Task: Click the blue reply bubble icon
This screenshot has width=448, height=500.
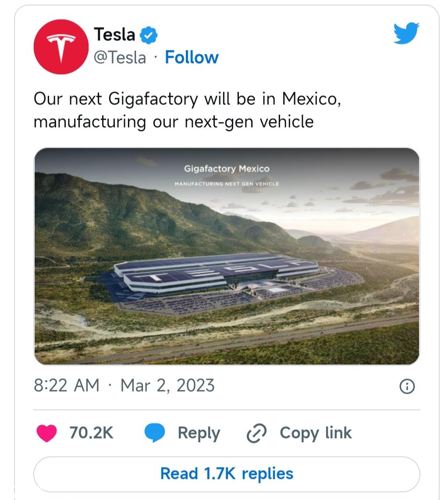Action: coord(155,433)
